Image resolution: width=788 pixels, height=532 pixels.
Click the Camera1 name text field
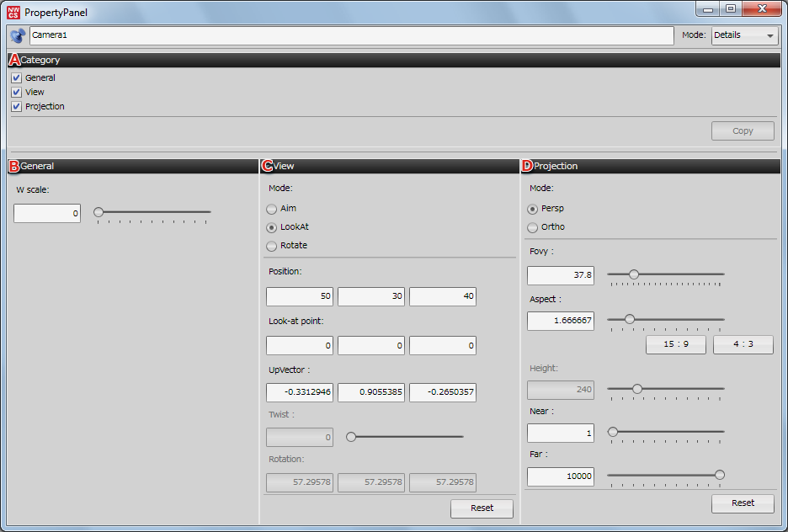[x=351, y=35]
